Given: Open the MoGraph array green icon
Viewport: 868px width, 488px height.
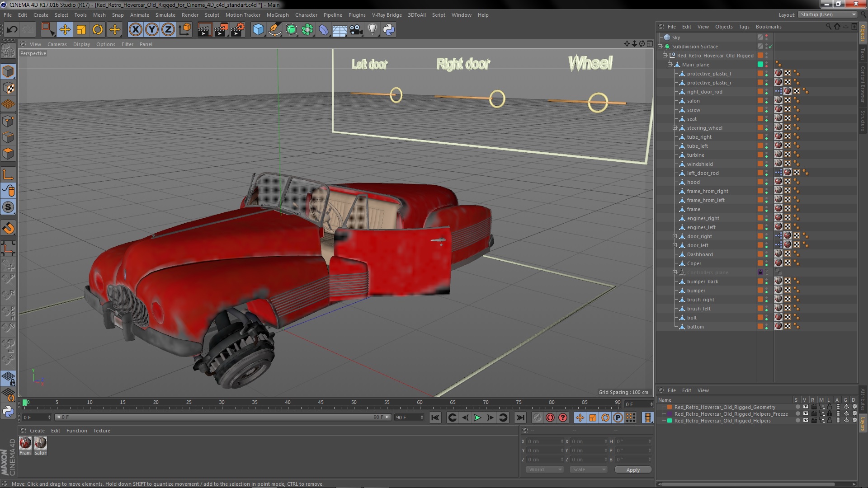Looking at the screenshot, I should pyautogui.click(x=307, y=30).
